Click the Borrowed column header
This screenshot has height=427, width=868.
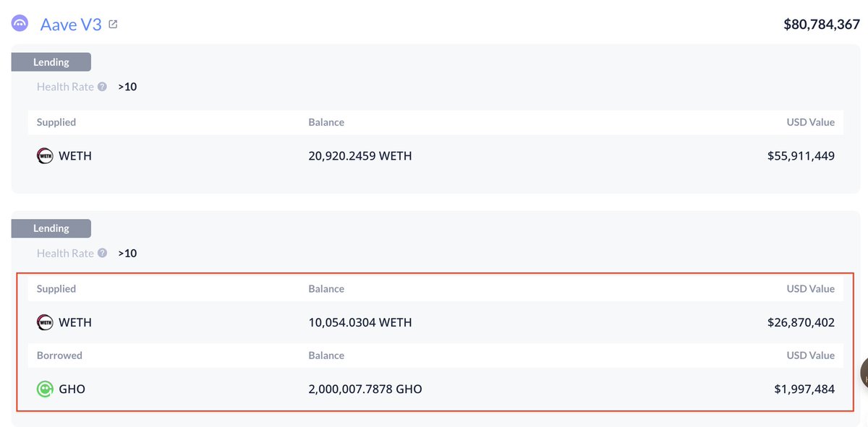point(59,355)
